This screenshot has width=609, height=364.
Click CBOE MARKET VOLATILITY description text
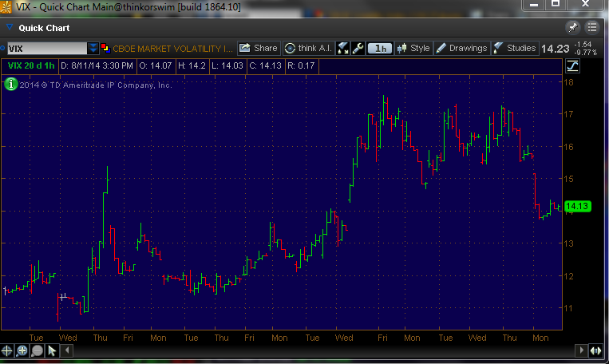coord(172,49)
